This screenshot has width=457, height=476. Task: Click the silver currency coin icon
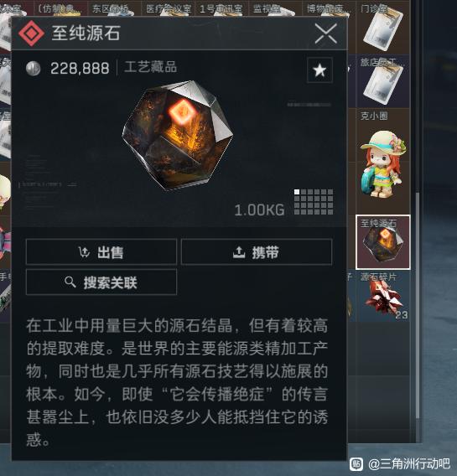pos(33,69)
